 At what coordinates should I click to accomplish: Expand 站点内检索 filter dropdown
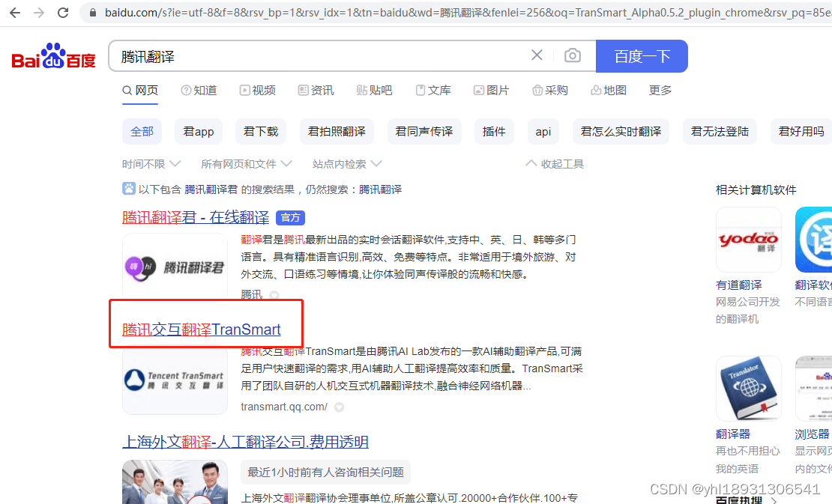(347, 164)
